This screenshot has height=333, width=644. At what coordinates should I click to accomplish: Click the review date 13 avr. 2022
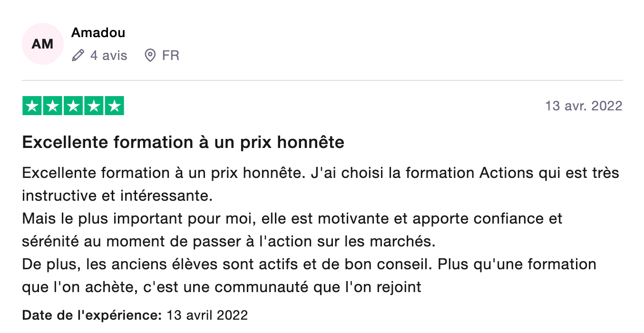point(584,106)
